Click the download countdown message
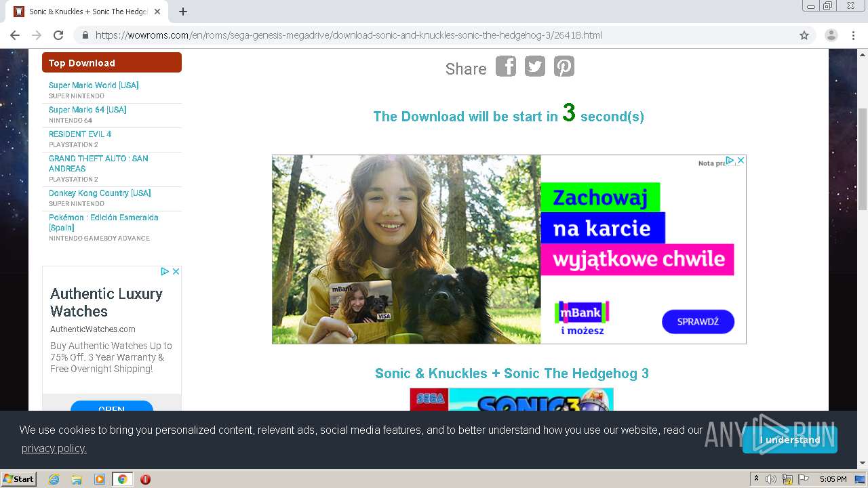The height and width of the screenshot is (488, 868). (x=509, y=114)
